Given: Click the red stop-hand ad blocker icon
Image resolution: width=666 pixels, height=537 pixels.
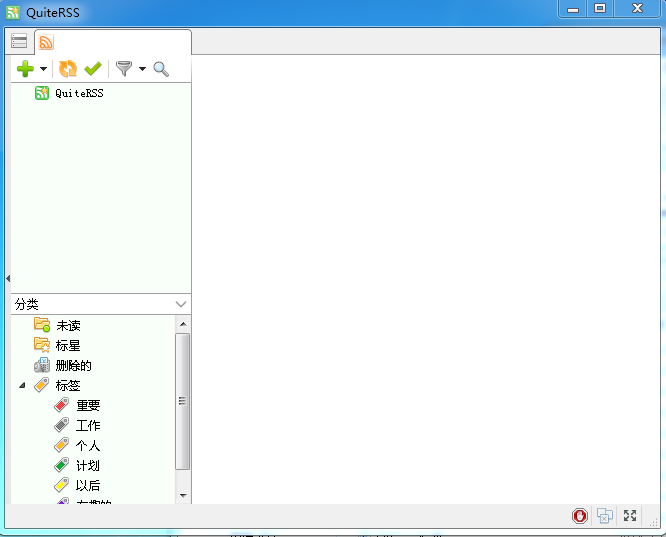Looking at the screenshot, I should 580,516.
